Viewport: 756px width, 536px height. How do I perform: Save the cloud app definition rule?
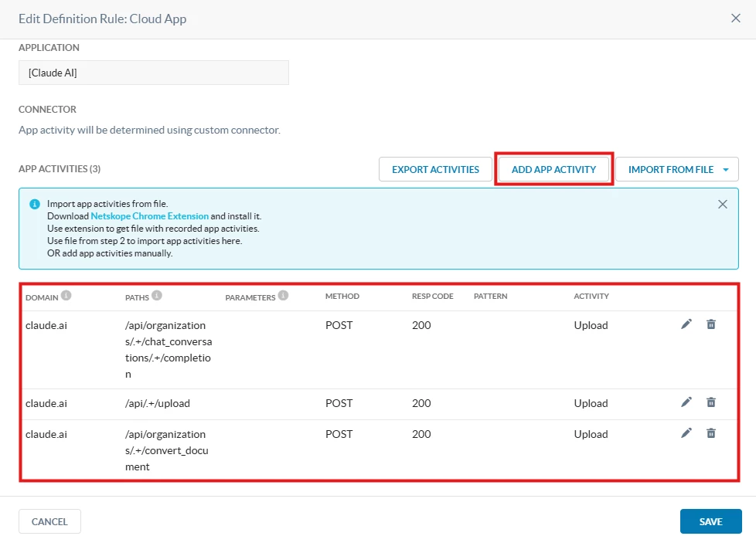point(710,521)
